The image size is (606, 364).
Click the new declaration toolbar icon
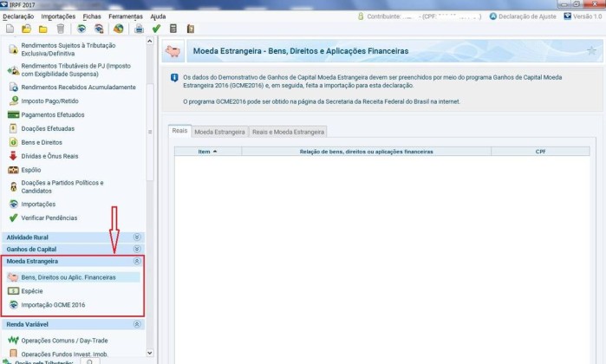[x=8, y=29]
